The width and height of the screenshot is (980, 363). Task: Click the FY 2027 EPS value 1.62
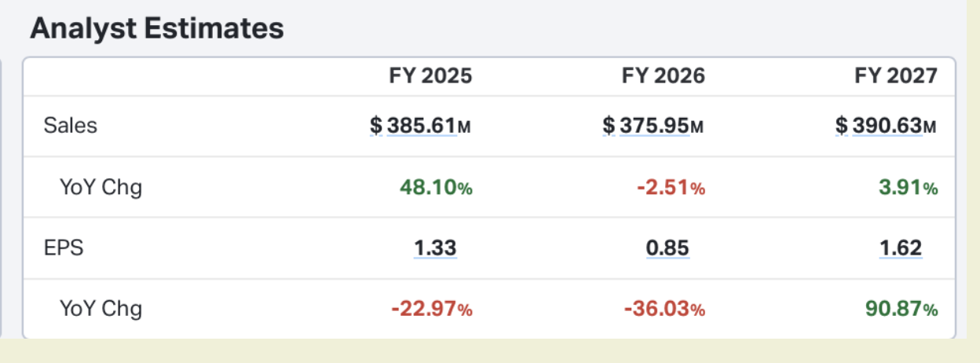[x=901, y=248]
